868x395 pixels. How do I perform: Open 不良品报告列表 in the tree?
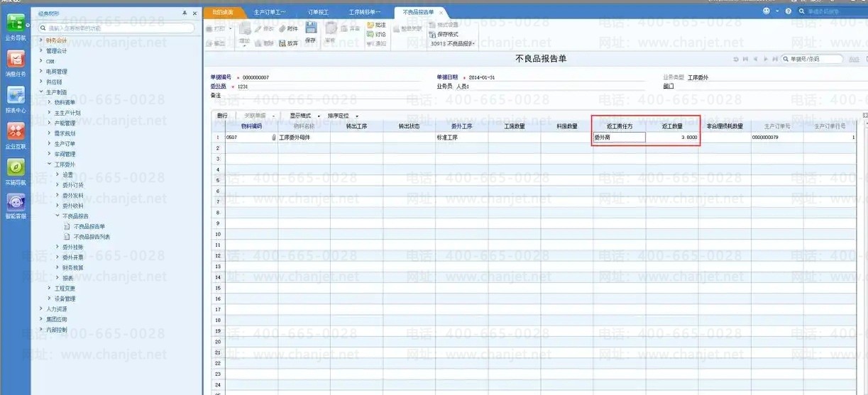(x=92, y=237)
